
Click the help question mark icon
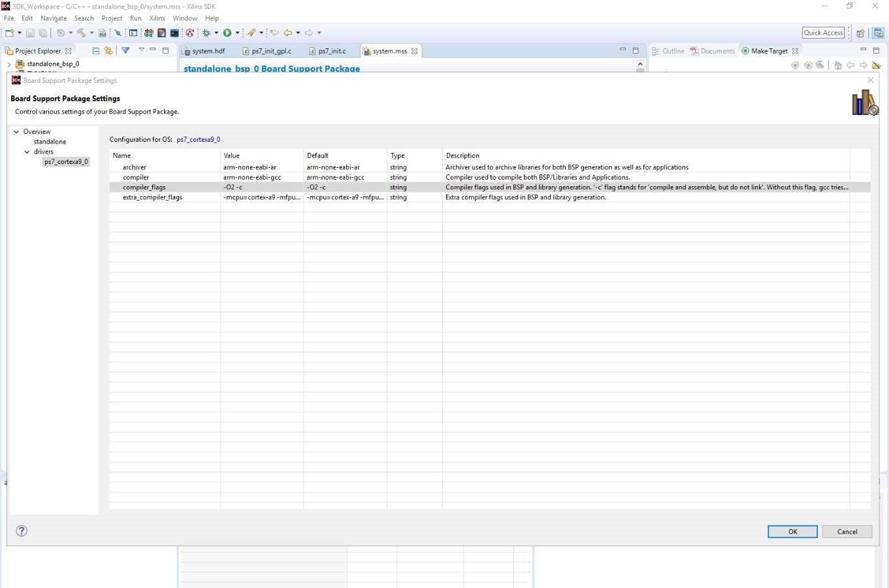point(22,531)
